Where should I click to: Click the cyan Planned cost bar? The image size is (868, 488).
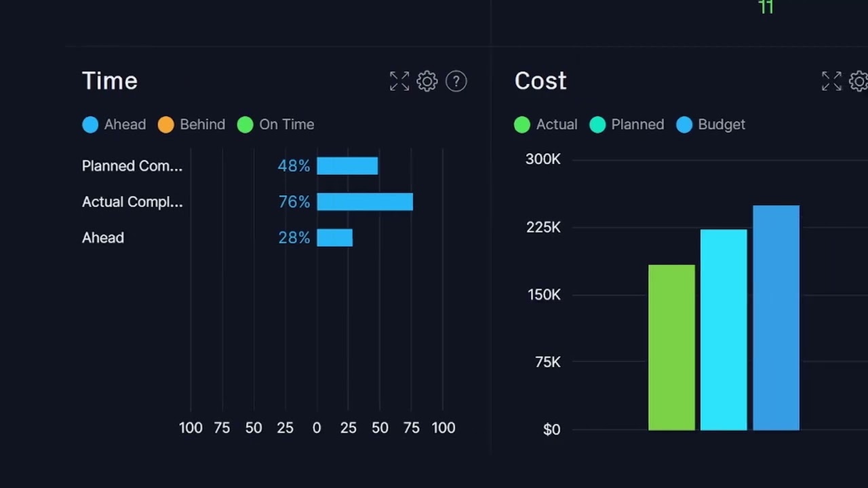pos(724,329)
